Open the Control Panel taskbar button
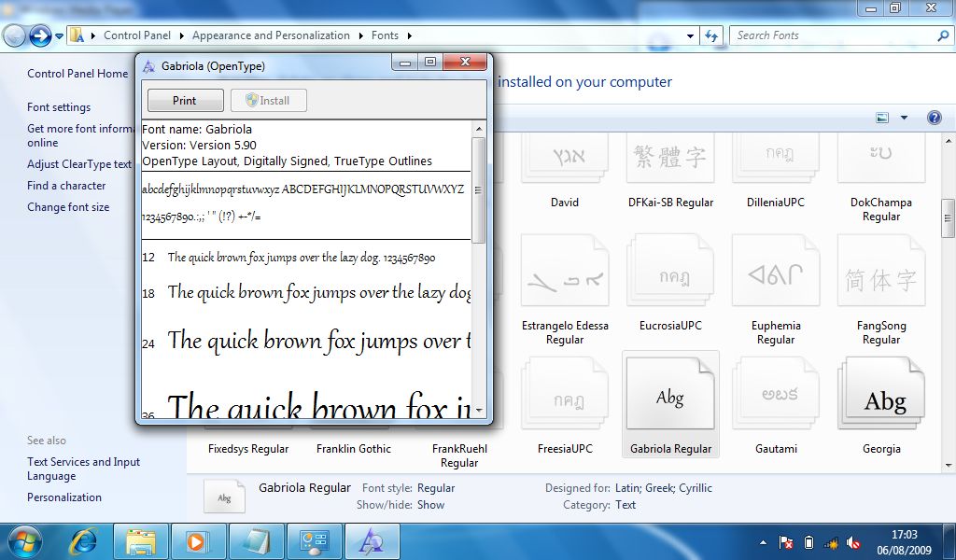Image resolution: width=956 pixels, height=560 pixels. [314, 541]
